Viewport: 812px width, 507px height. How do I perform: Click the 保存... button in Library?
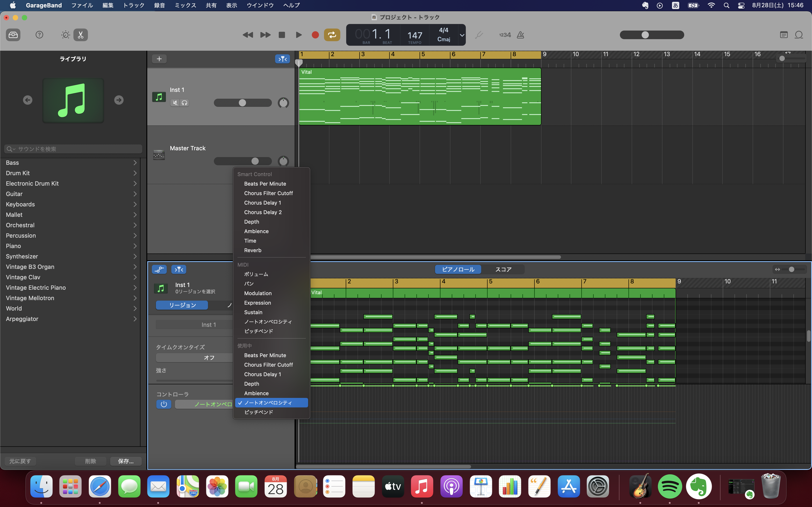click(126, 462)
